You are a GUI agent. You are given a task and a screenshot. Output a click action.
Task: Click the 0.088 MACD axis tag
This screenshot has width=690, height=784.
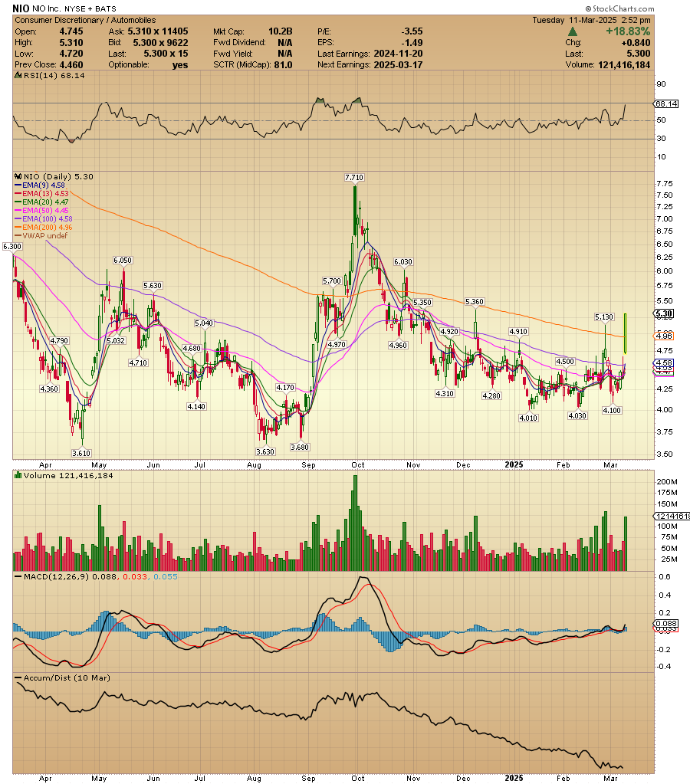[x=666, y=624]
